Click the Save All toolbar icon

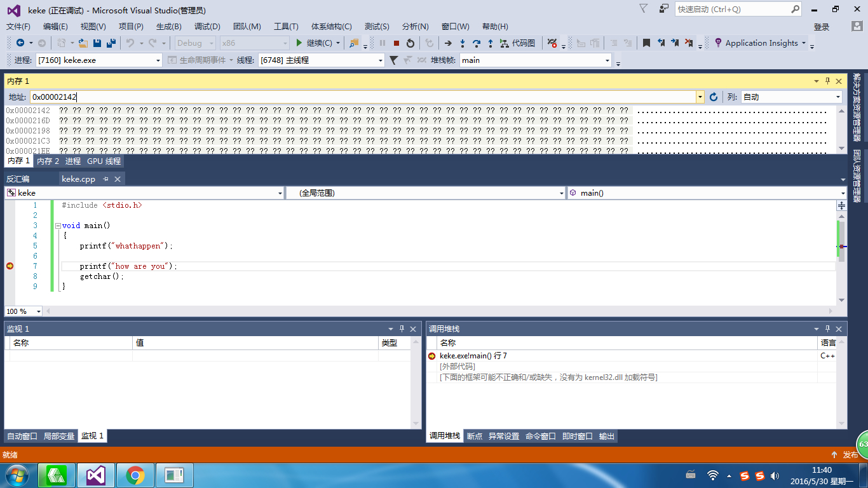tap(111, 43)
